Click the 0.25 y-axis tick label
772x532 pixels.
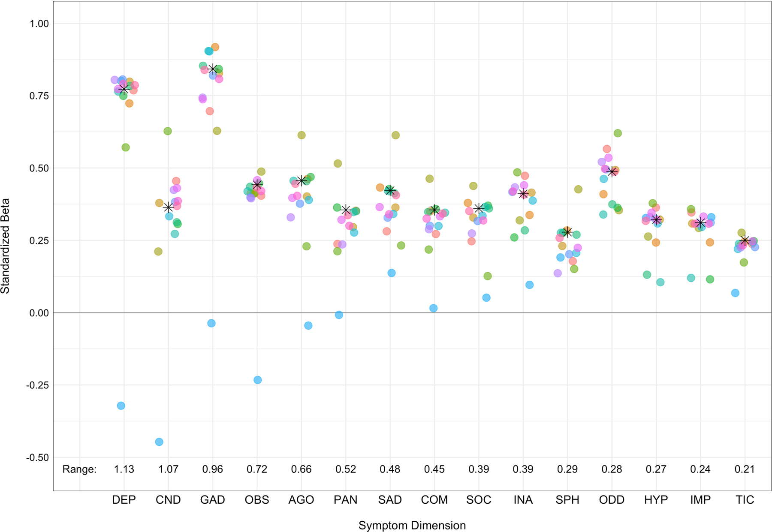click(x=39, y=240)
